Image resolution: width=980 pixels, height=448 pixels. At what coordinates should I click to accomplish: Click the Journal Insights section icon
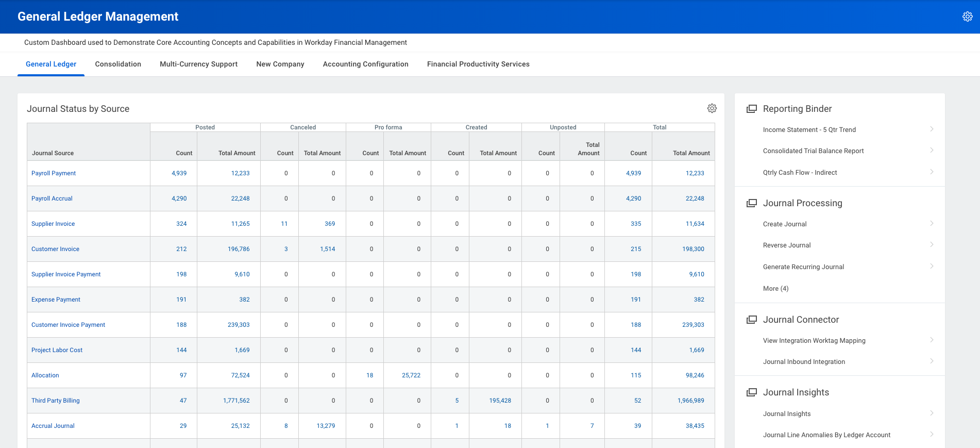(x=752, y=392)
